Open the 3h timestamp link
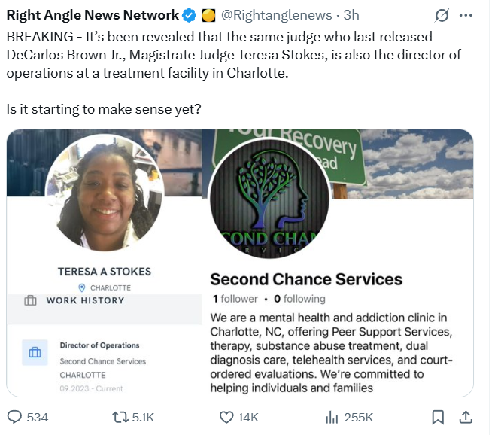 point(351,15)
